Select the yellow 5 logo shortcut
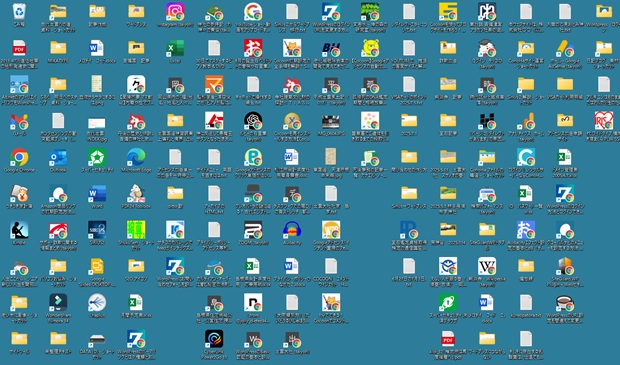The width and height of the screenshot is (620, 365). [x=448, y=11]
